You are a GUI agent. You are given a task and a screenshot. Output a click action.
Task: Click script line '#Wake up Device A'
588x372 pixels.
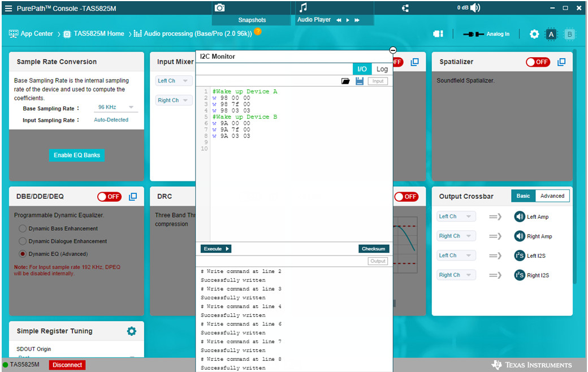(245, 92)
